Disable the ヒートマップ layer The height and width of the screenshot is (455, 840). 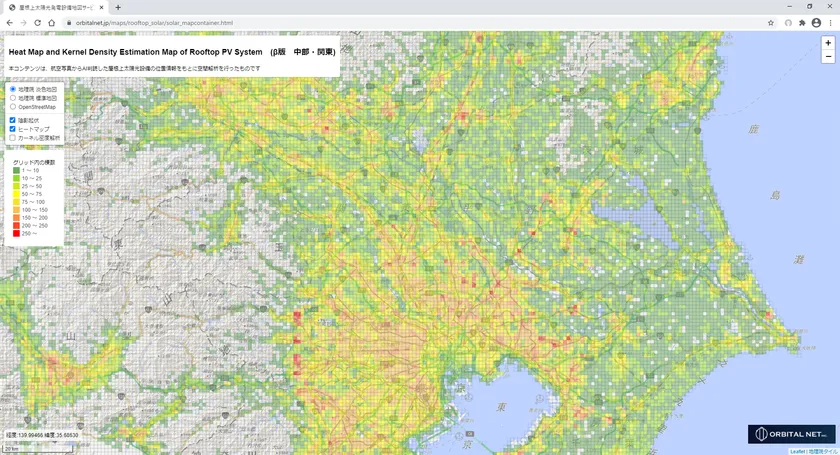12,129
